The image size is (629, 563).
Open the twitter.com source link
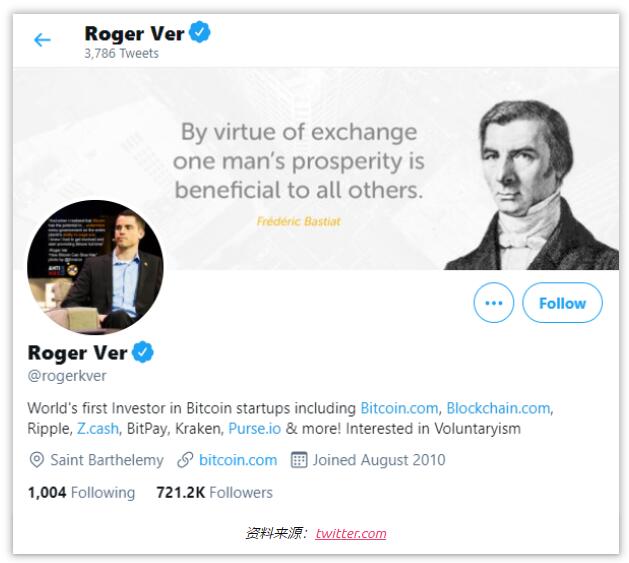(x=350, y=533)
